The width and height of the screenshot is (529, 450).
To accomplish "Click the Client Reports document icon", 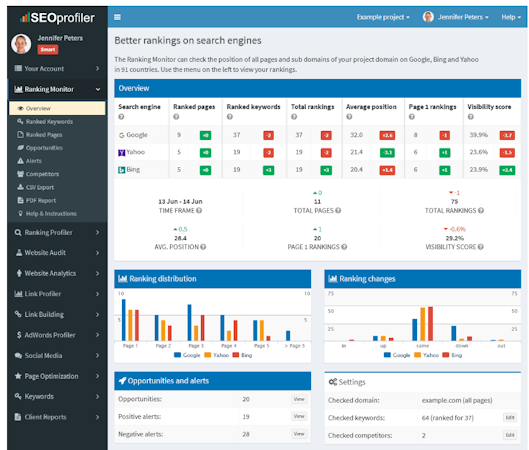I will [x=18, y=417].
